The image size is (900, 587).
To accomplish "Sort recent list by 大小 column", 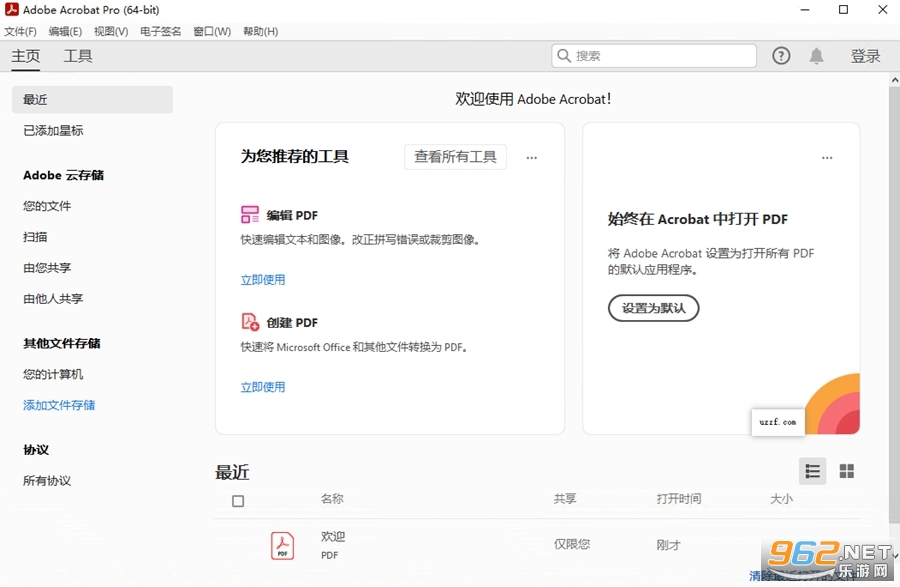I will tap(781, 499).
